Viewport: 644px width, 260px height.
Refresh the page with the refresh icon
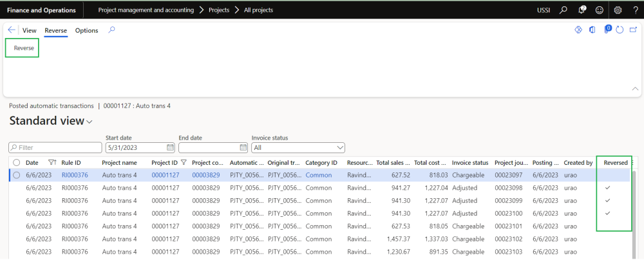coord(620,30)
